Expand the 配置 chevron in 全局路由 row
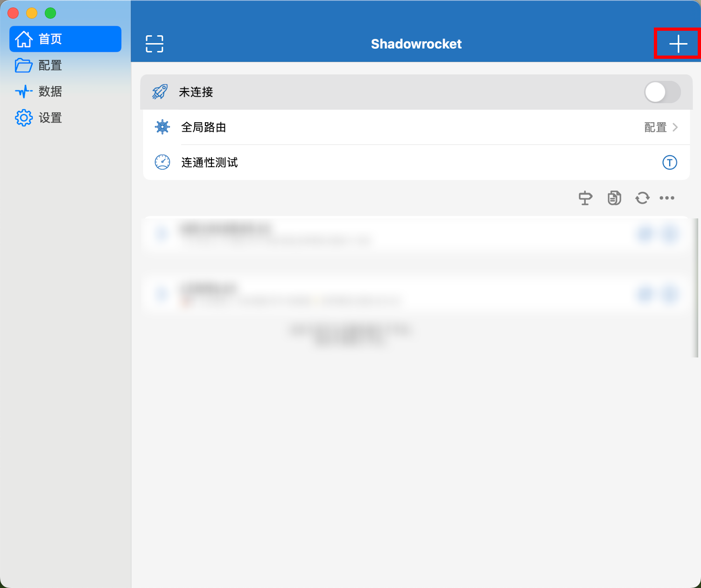This screenshot has width=701, height=588. [x=675, y=127]
